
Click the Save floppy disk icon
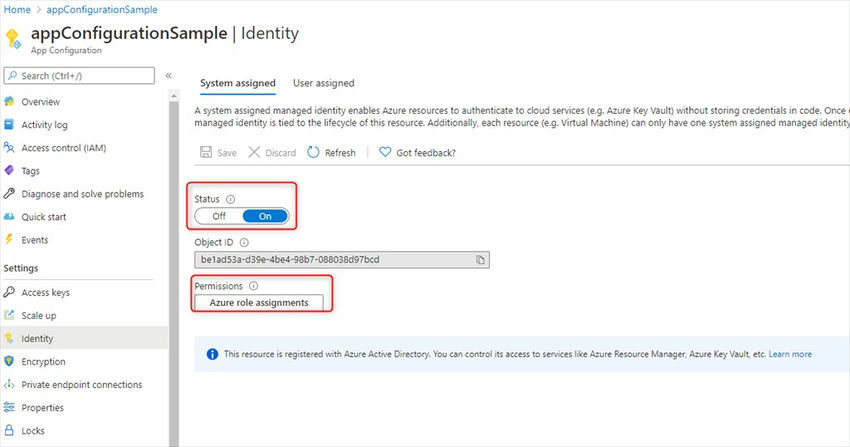coord(206,152)
